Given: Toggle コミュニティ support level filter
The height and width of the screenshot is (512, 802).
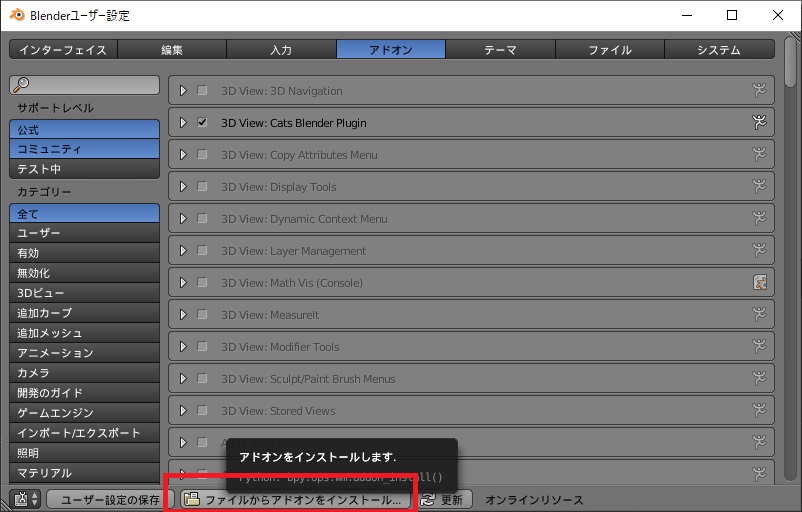Looking at the screenshot, I should point(84,149).
